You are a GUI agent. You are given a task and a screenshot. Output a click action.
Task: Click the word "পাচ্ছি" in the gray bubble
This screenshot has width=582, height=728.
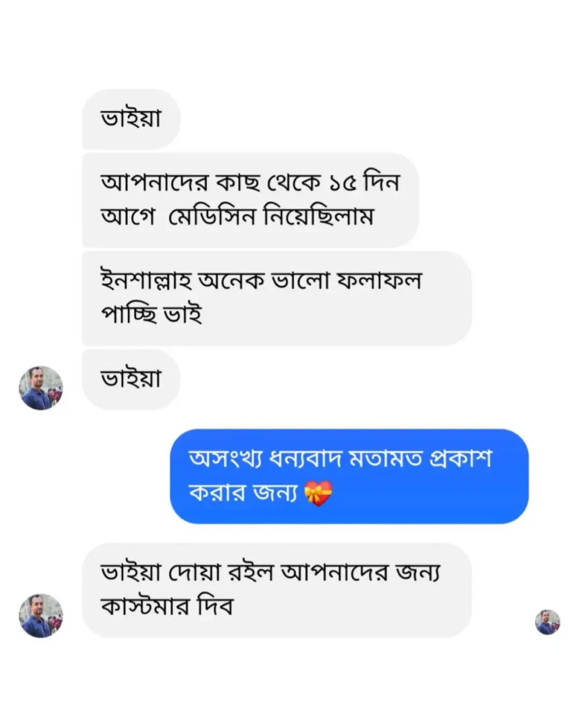tap(129, 314)
